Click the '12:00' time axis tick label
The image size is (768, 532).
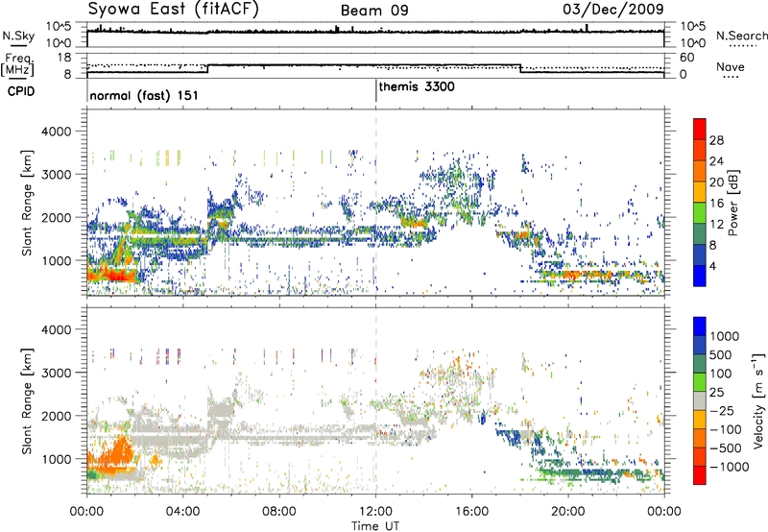(x=375, y=512)
